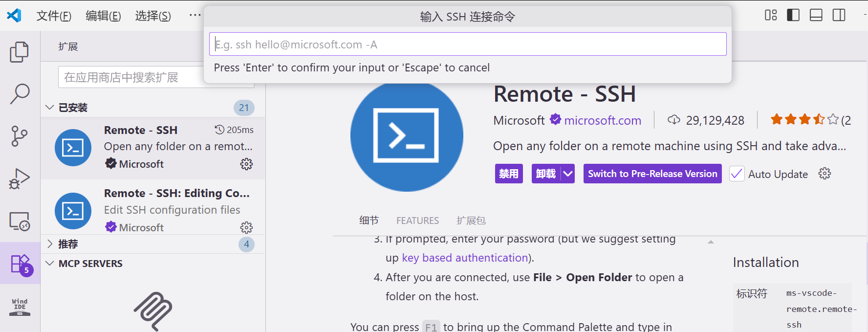The image size is (868, 332).
Task: Click the VS Code logo icon
Action: point(14,16)
